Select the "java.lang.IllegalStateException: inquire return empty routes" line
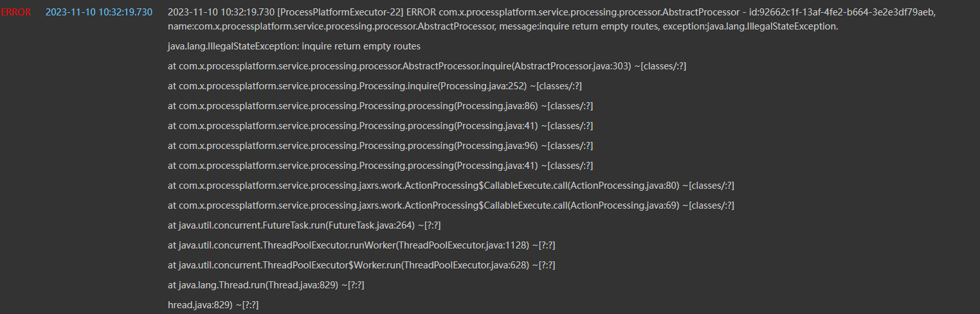This screenshot has height=314, width=980. click(294, 47)
